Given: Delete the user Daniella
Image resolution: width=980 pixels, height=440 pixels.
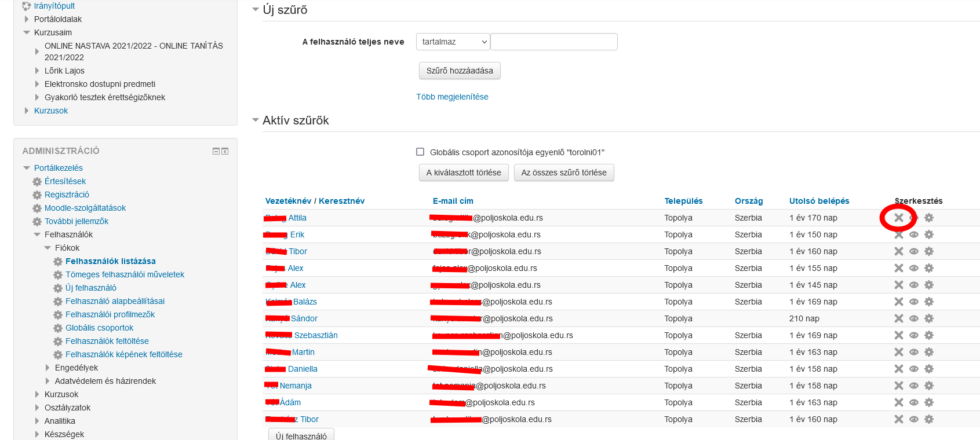Looking at the screenshot, I should pos(898,369).
